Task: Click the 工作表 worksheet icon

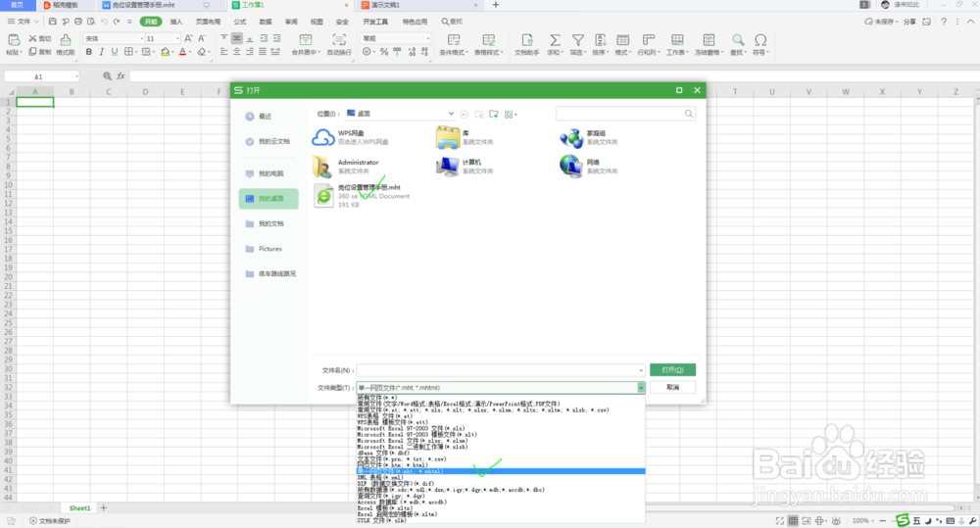Action: click(x=677, y=40)
